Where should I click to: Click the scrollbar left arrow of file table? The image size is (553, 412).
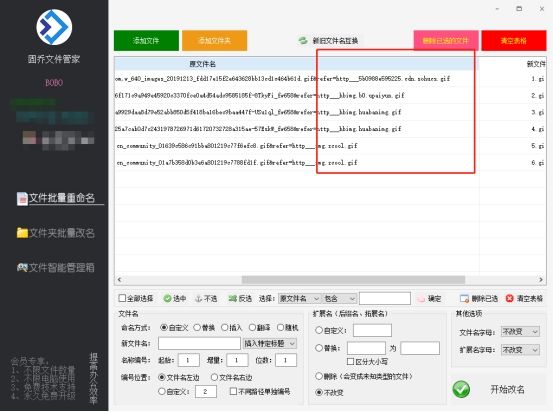[x=119, y=280]
